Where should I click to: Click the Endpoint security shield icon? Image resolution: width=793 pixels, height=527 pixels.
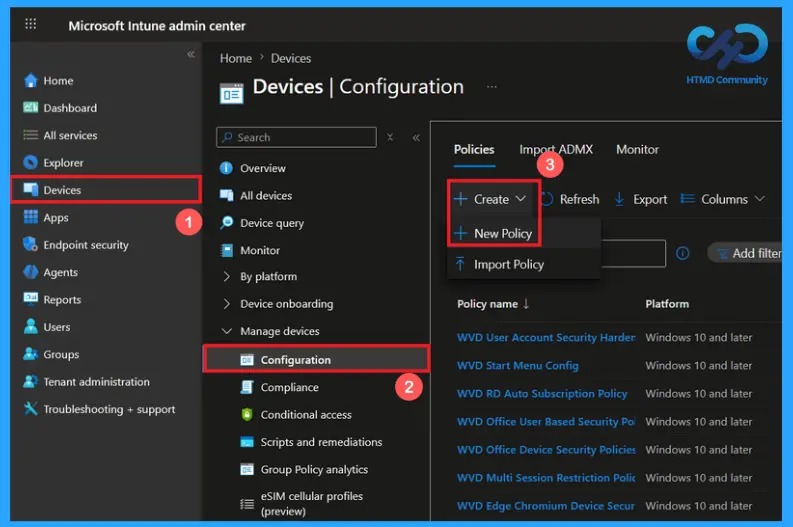31,244
